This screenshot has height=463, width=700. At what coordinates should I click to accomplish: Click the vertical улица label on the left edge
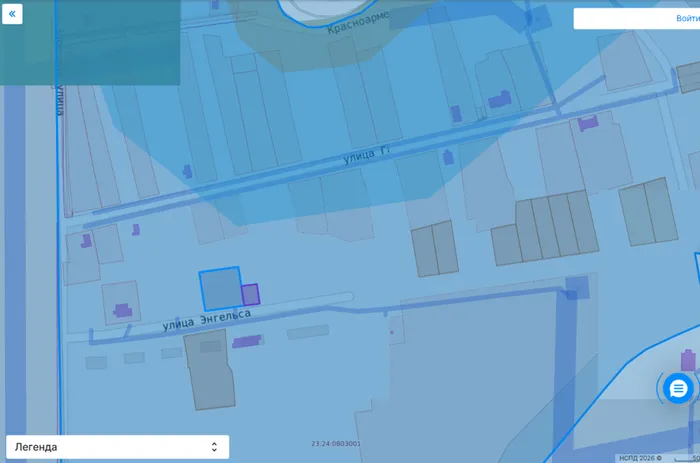coord(60,100)
